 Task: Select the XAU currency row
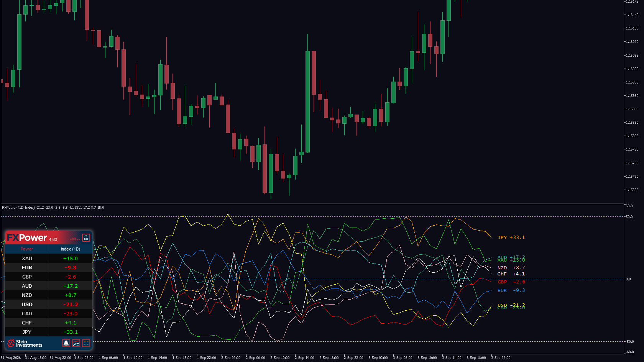49,258
